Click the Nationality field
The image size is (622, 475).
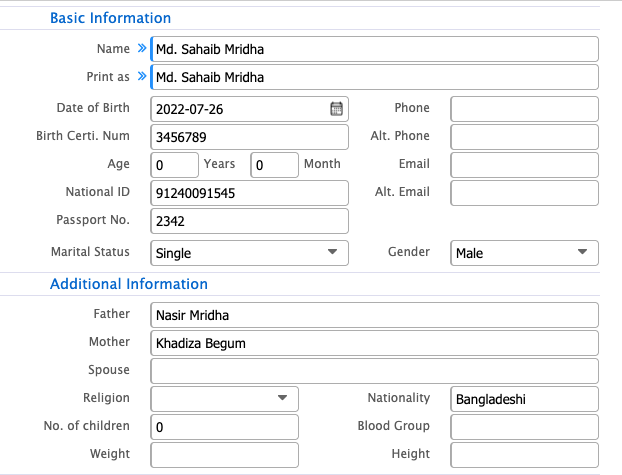(524, 399)
